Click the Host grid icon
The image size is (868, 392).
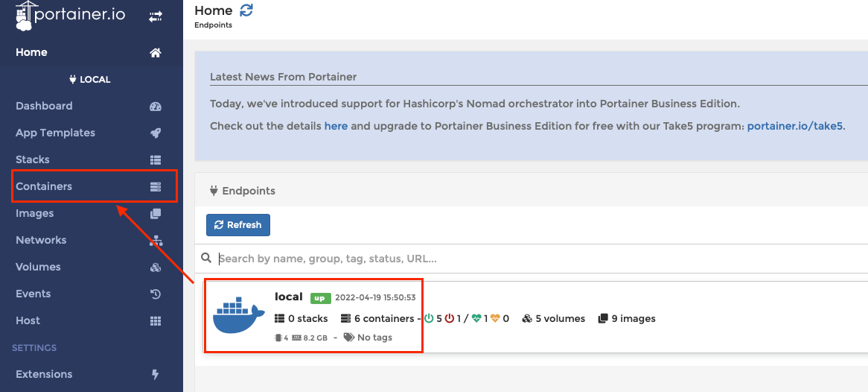tap(156, 321)
